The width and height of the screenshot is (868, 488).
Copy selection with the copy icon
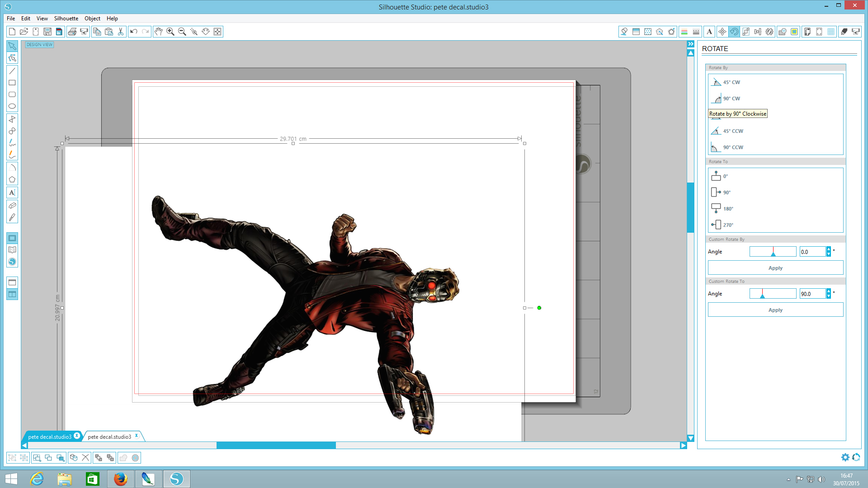click(x=97, y=32)
